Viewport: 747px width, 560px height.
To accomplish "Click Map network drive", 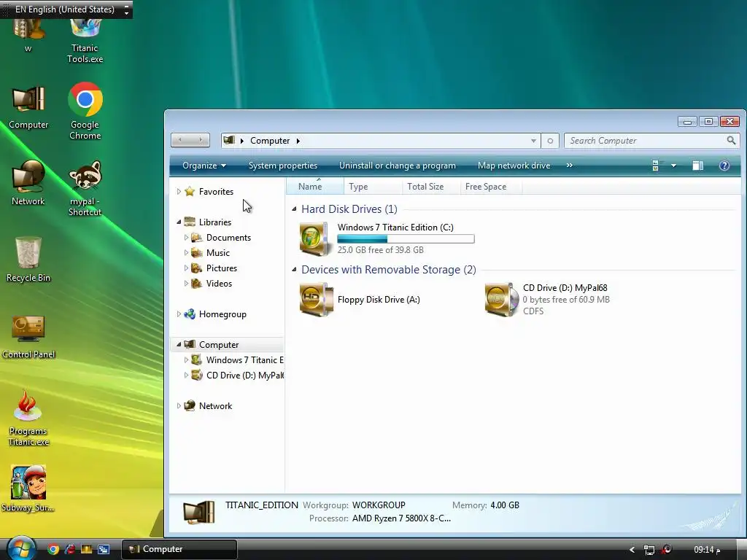I will [514, 166].
